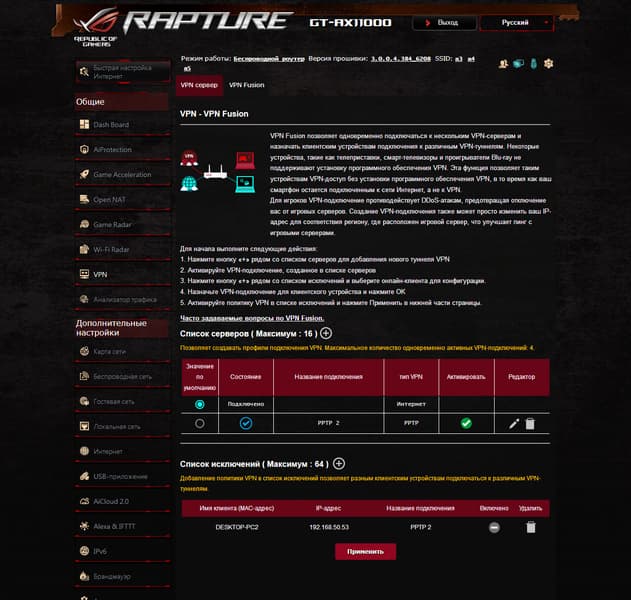Screen dimensions: 631x600
Task: Open Alexa & IFTTT sidebar item
Action: 122,526
